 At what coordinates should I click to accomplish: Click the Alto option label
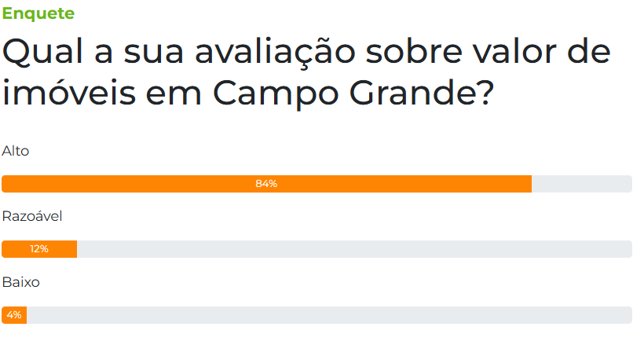pos(16,151)
